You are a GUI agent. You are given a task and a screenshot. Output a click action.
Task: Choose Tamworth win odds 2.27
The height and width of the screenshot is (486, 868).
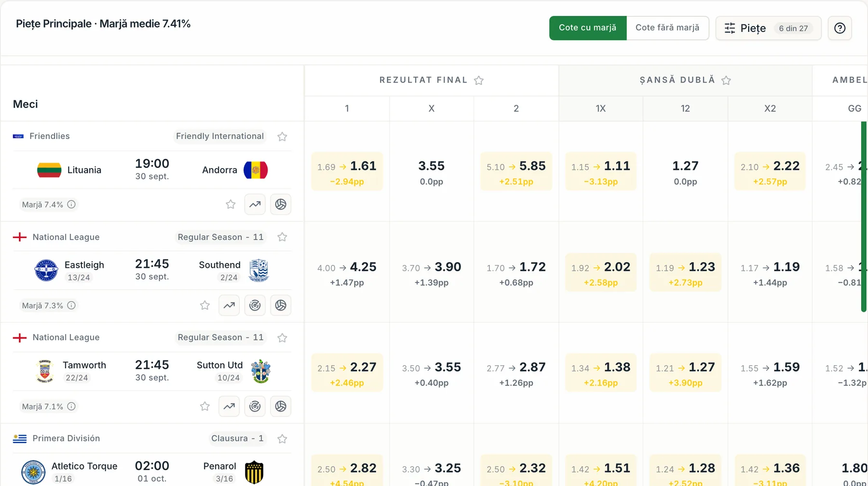(347, 373)
